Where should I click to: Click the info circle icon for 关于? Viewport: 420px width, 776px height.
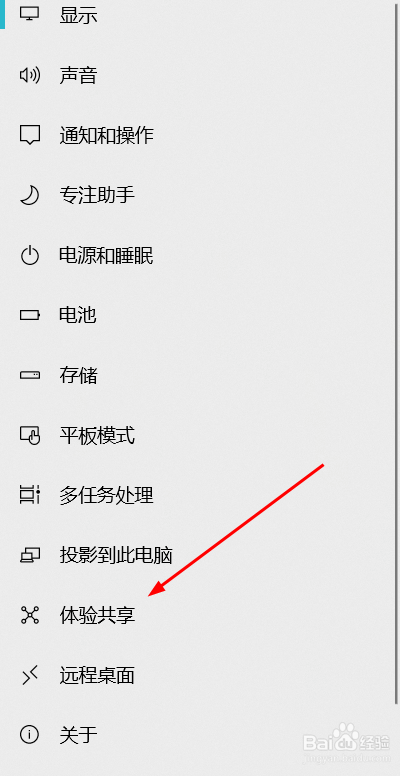[29, 735]
